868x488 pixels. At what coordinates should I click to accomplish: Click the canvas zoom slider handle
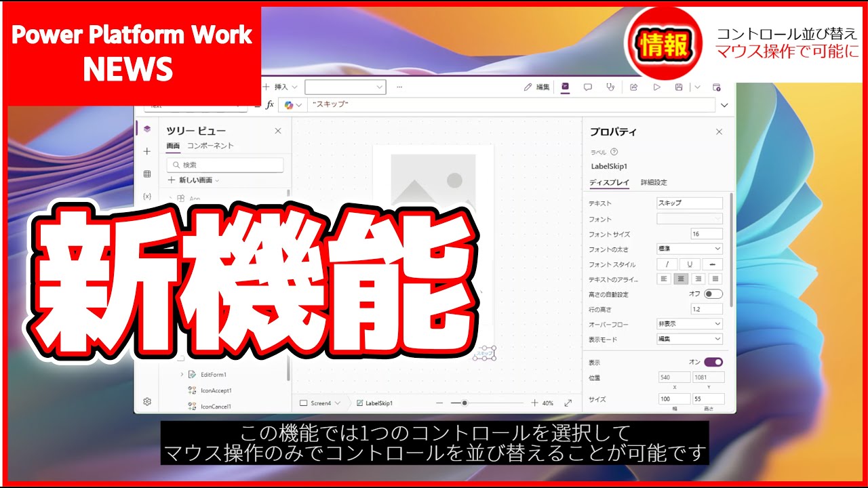point(465,403)
